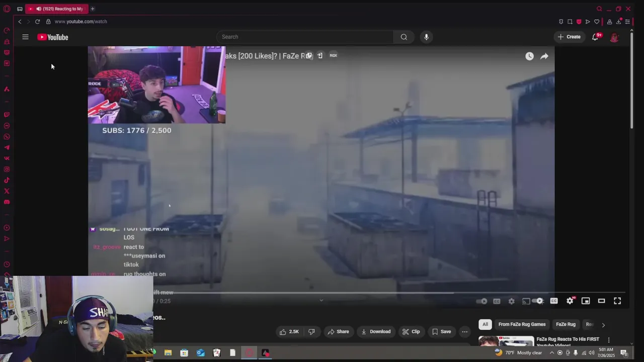Open VK in the Opera GX sidebar
644x362 pixels.
(7, 158)
